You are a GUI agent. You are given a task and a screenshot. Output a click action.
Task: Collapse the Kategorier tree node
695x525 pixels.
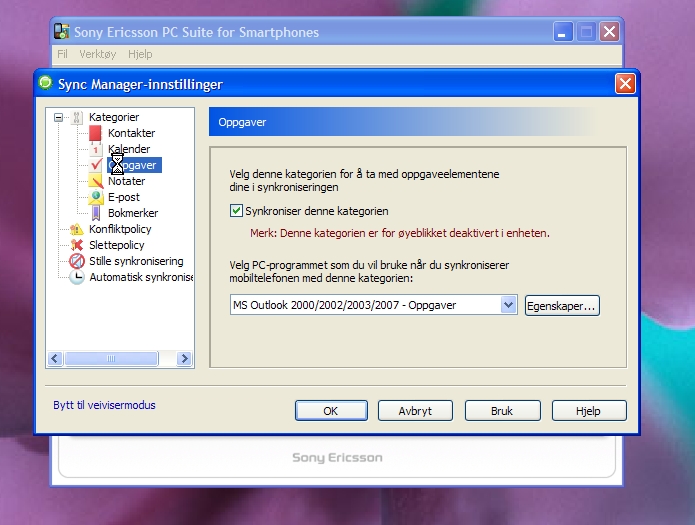coord(59,118)
